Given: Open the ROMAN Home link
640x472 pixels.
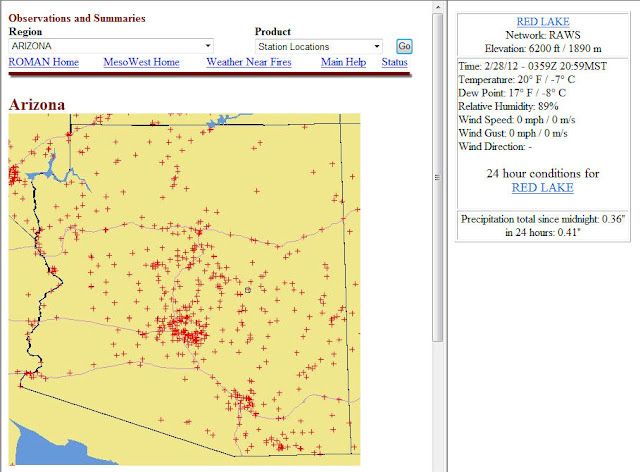Looking at the screenshot, I should point(44,62).
